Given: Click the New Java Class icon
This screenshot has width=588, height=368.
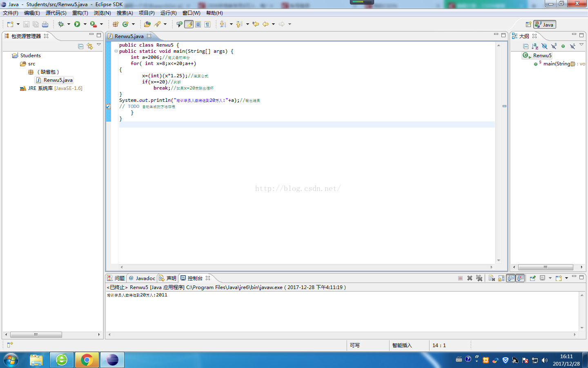Looking at the screenshot, I should tap(125, 24).
